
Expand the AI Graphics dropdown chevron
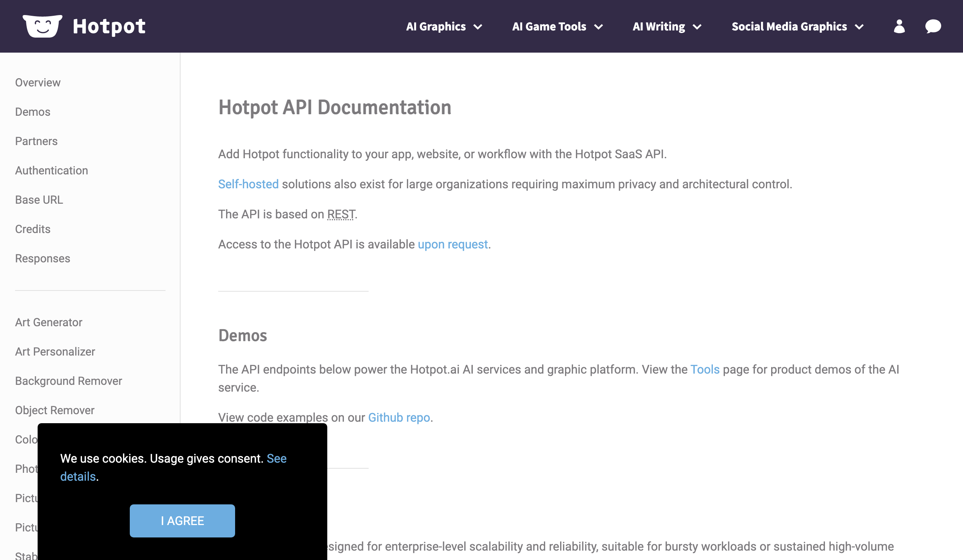[x=478, y=27]
